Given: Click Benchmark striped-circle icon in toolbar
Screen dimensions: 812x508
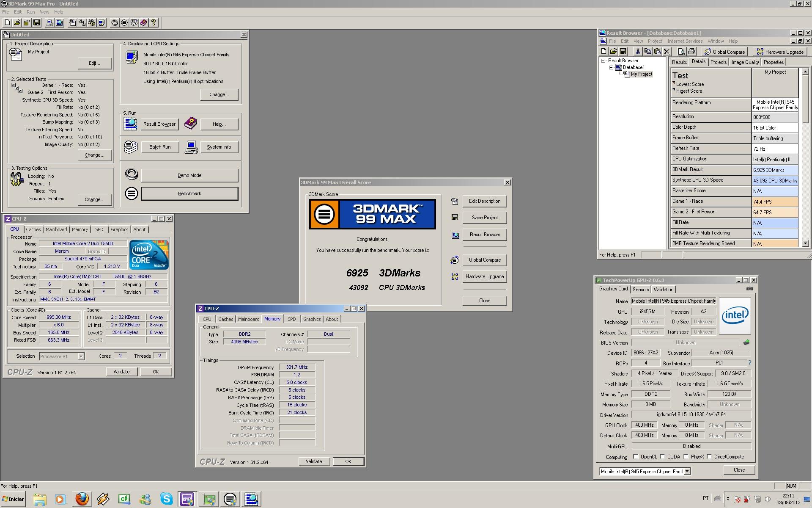Looking at the screenshot, I should [124, 23].
